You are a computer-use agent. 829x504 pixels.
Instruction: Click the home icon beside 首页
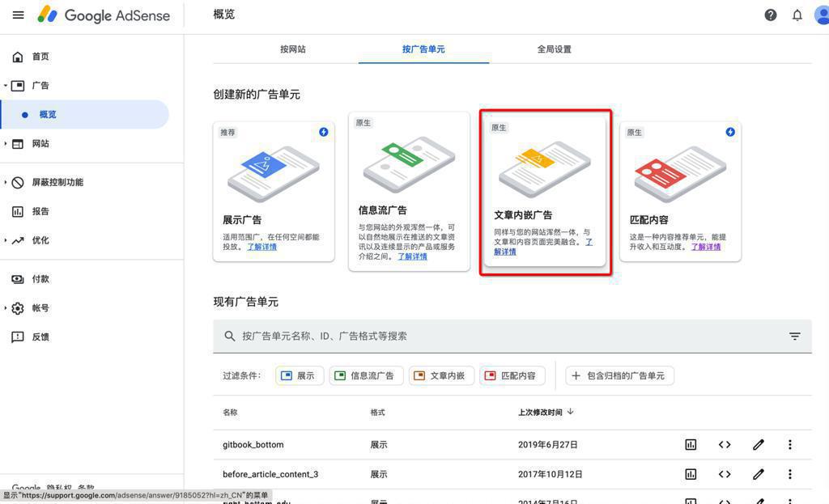18,57
